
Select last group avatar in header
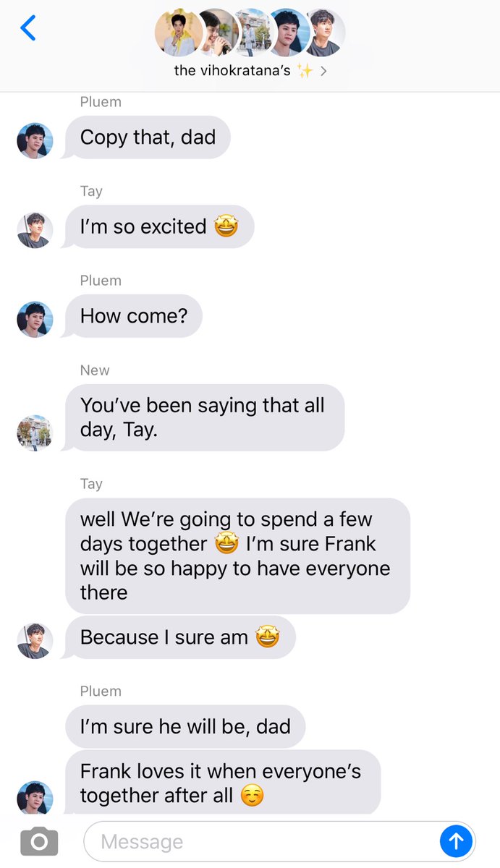pos(323,33)
